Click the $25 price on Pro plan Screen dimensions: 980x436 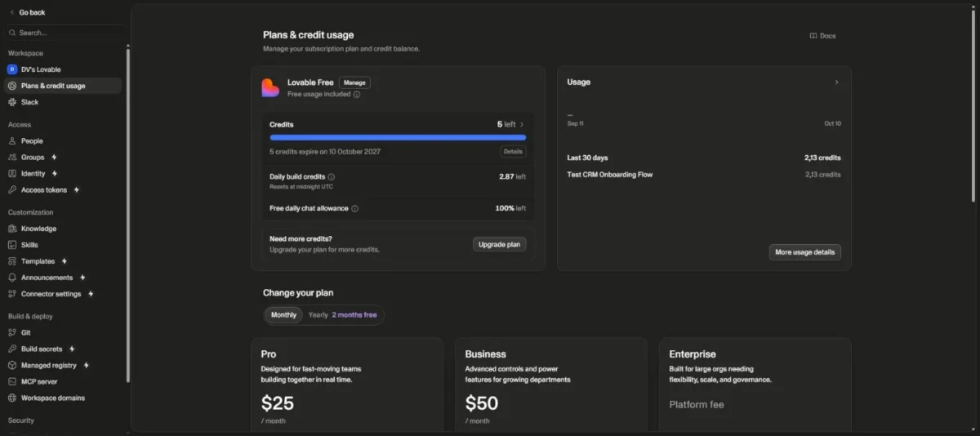278,403
